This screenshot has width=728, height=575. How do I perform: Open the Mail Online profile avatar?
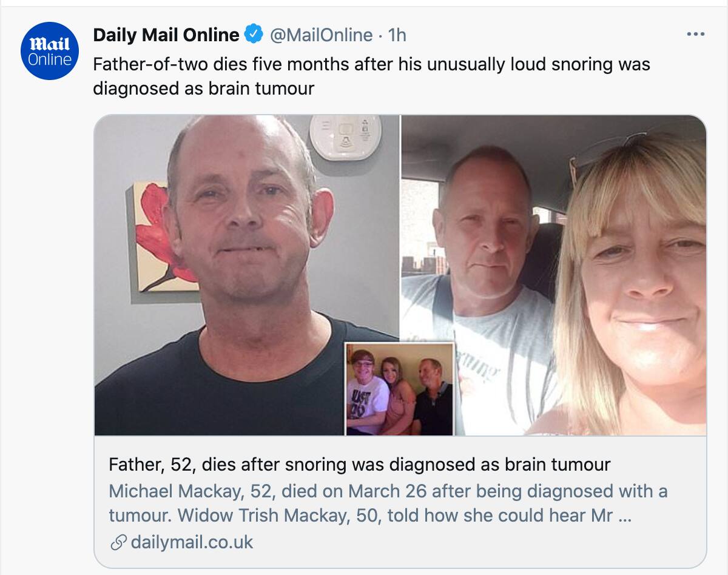[x=49, y=51]
